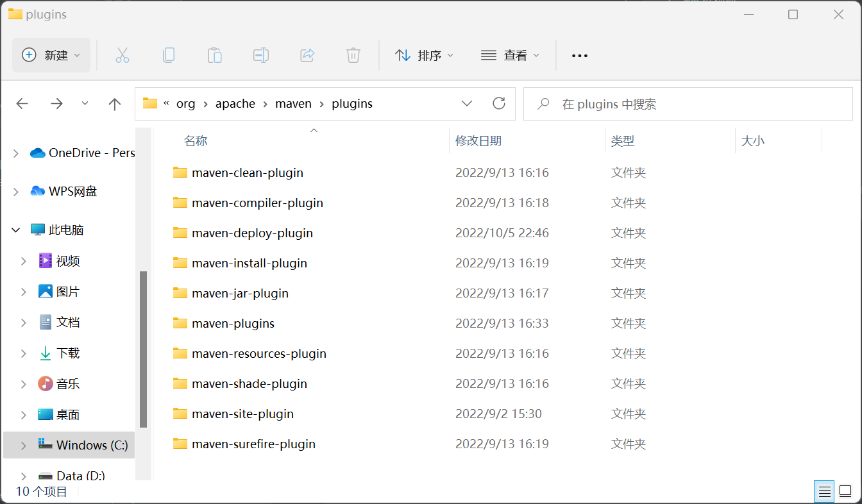Click the maven-shade-plugin folder icon

tap(180, 383)
